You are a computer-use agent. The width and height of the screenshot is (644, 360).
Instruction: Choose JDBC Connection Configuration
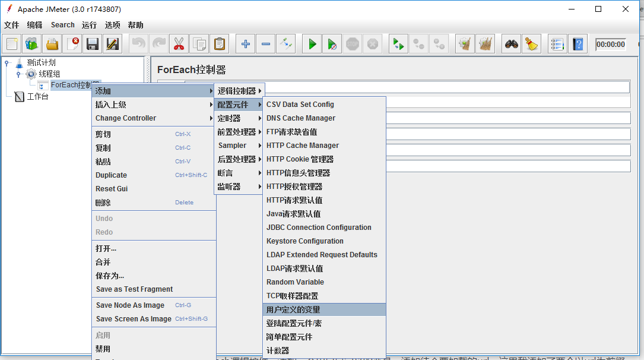pyautogui.click(x=324, y=228)
